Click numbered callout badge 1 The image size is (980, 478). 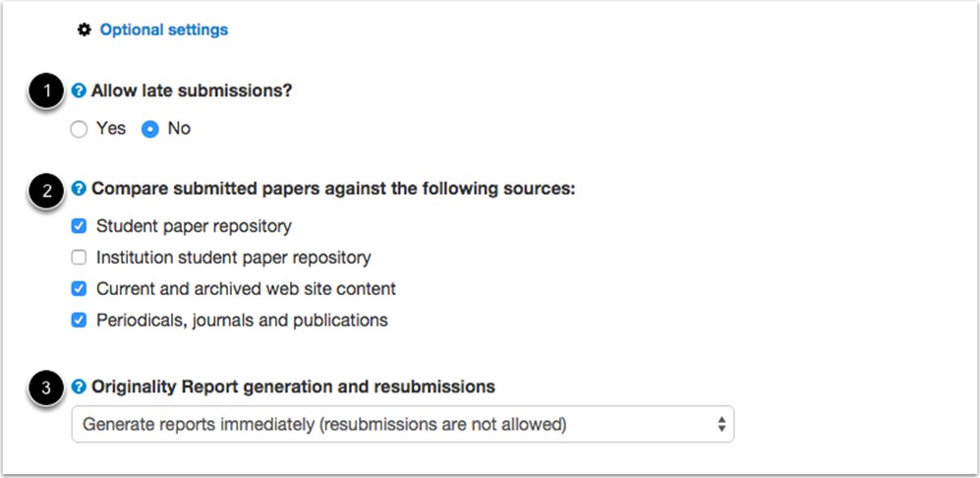point(47,92)
